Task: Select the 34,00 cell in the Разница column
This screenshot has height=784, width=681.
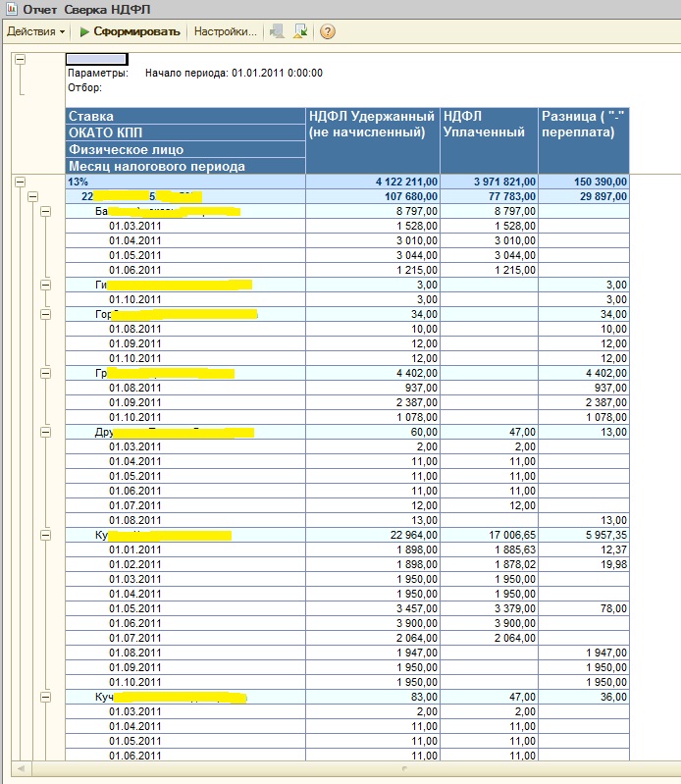Action: 584,315
